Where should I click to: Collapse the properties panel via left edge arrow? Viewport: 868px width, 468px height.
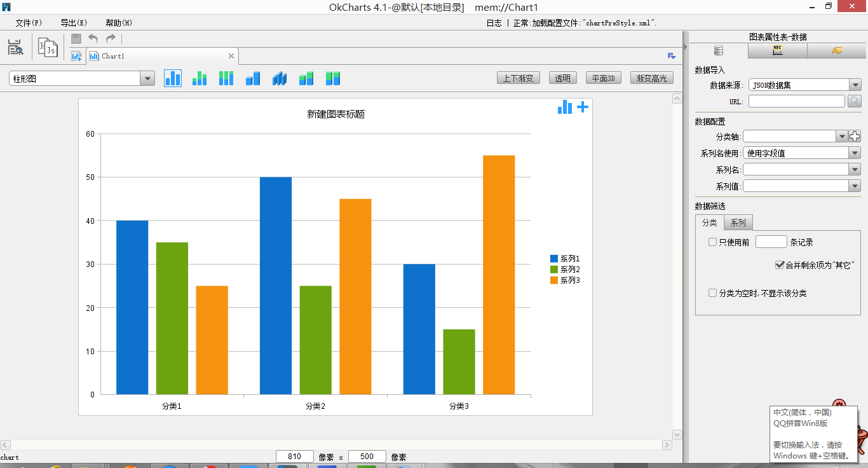coord(685,47)
